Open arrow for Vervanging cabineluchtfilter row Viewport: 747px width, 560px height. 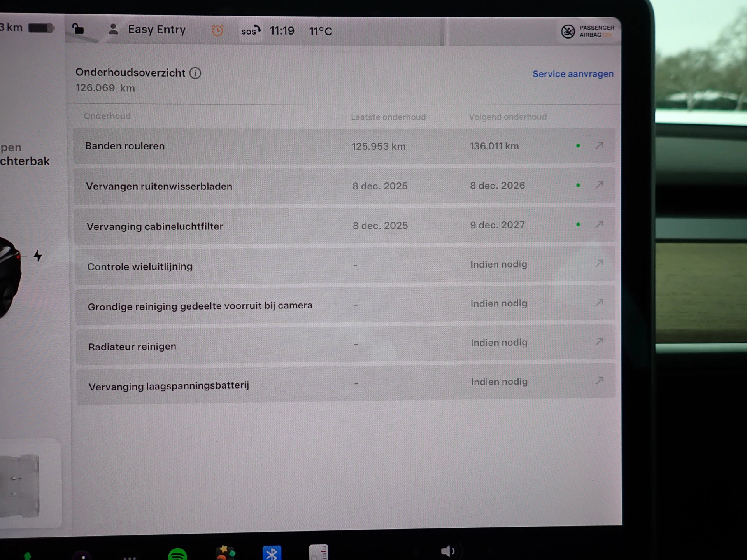click(x=599, y=224)
